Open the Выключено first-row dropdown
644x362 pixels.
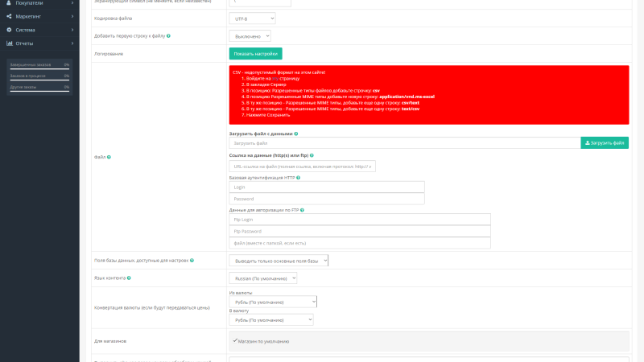point(250,36)
